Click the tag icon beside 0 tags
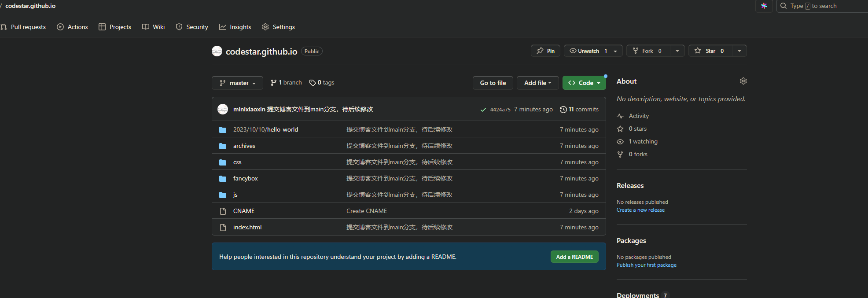Viewport: 868px width, 298px height. [x=313, y=83]
